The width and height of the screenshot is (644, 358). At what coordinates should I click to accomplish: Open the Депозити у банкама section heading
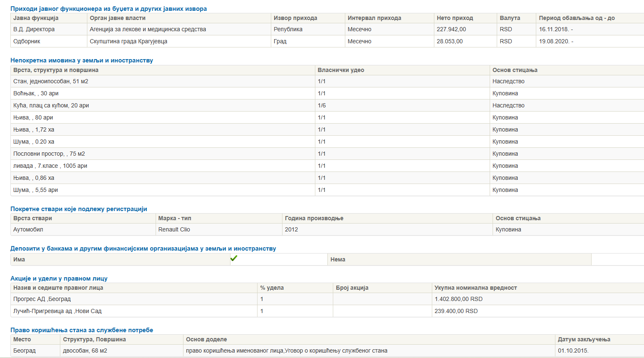[143, 249]
